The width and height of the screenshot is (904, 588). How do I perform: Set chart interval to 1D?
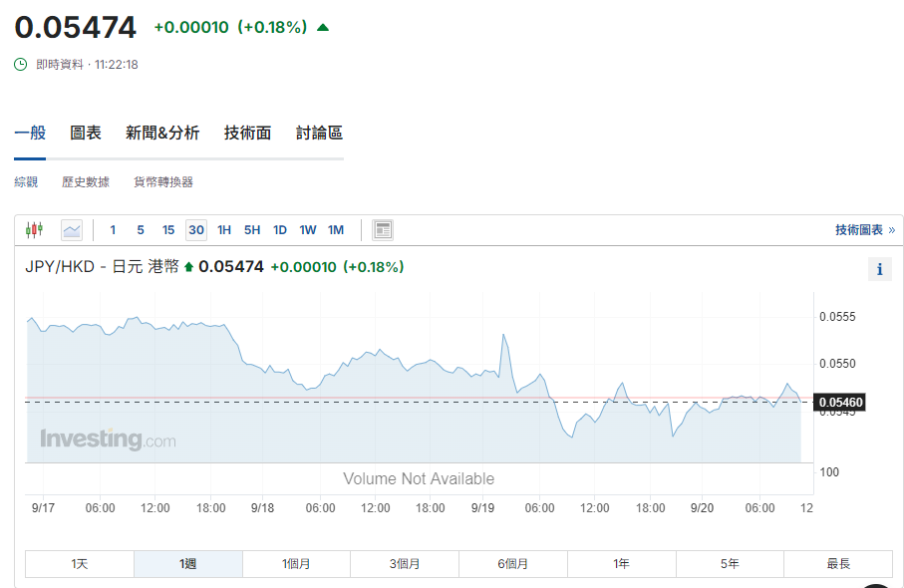pos(280,230)
